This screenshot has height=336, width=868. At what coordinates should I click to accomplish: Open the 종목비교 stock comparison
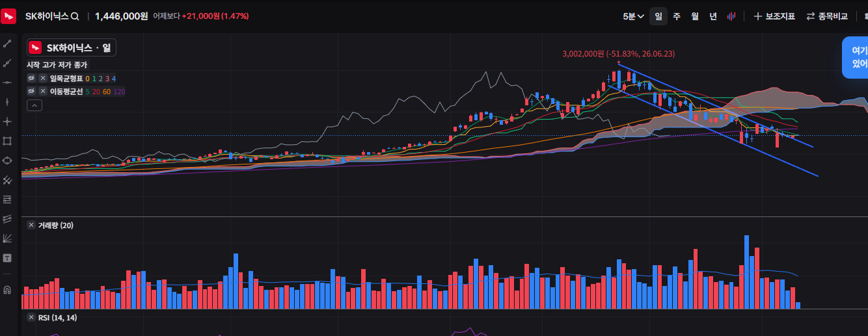[827, 16]
